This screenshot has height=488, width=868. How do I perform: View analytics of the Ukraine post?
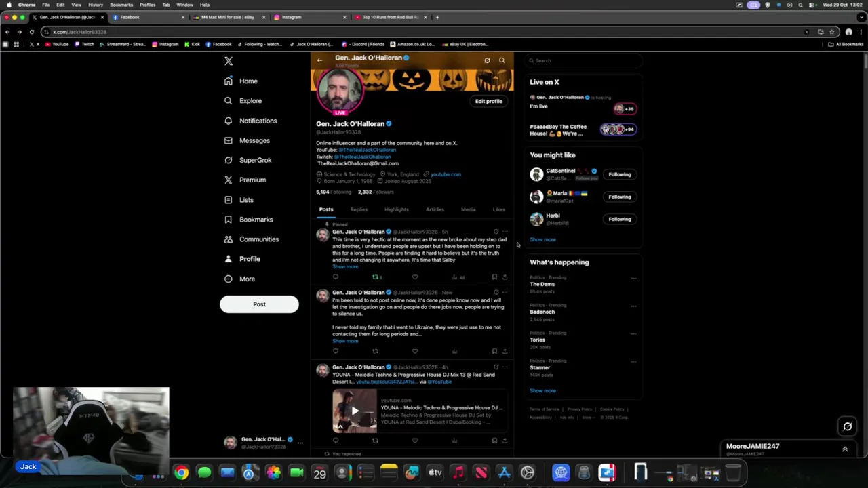point(454,351)
